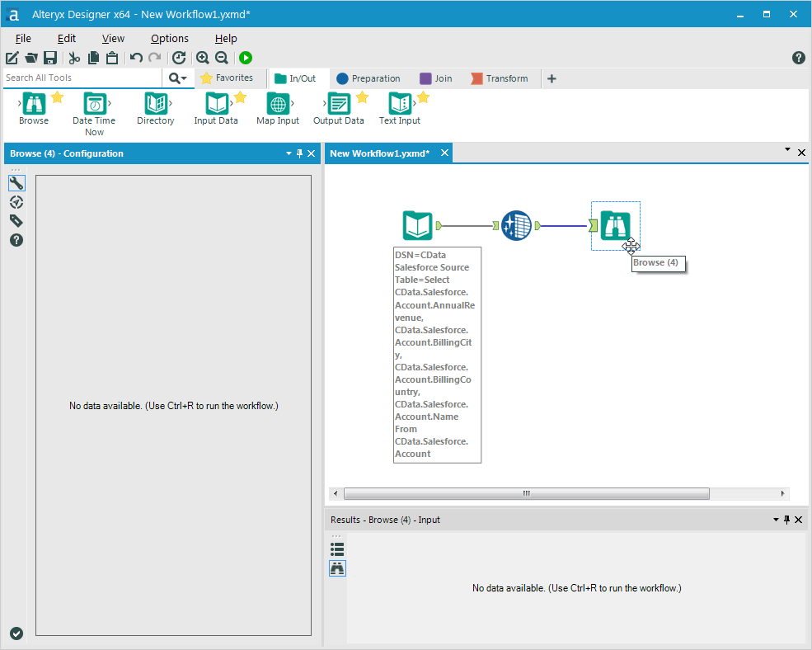The image size is (812, 650).
Task: Pin the Results panel
Action: click(x=786, y=520)
